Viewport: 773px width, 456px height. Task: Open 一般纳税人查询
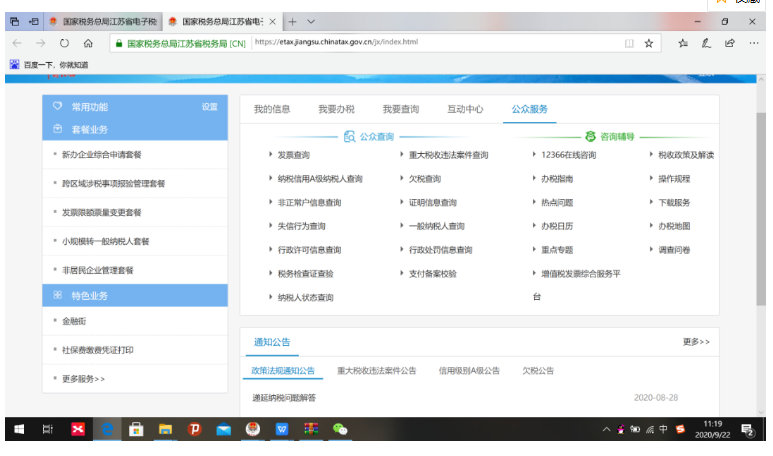[x=437, y=226]
